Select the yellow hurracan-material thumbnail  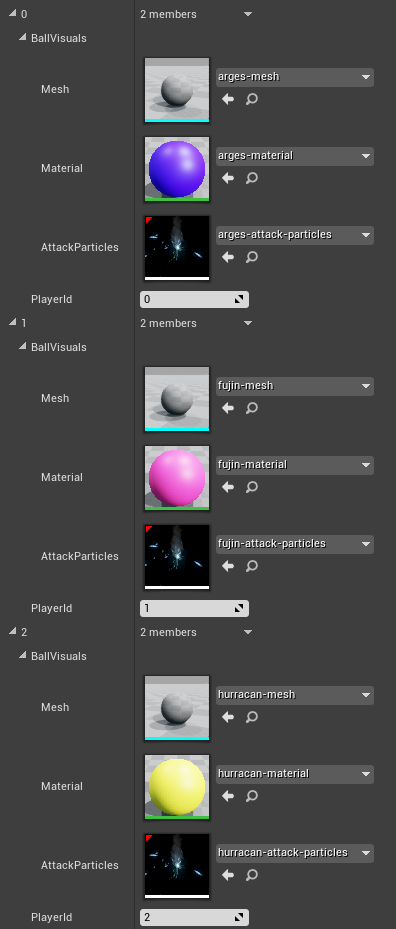(x=177, y=787)
